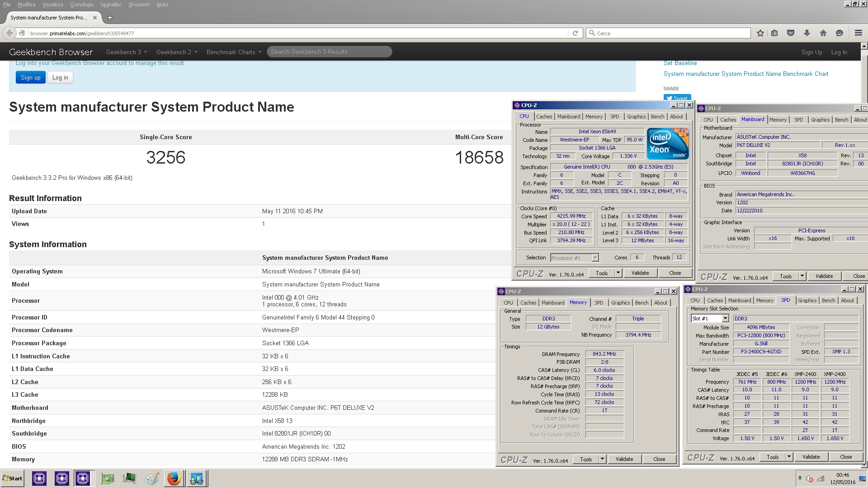The image size is (868, 488).
Task: Close the System manufacturer browser tab
Action: pos(95,18)
